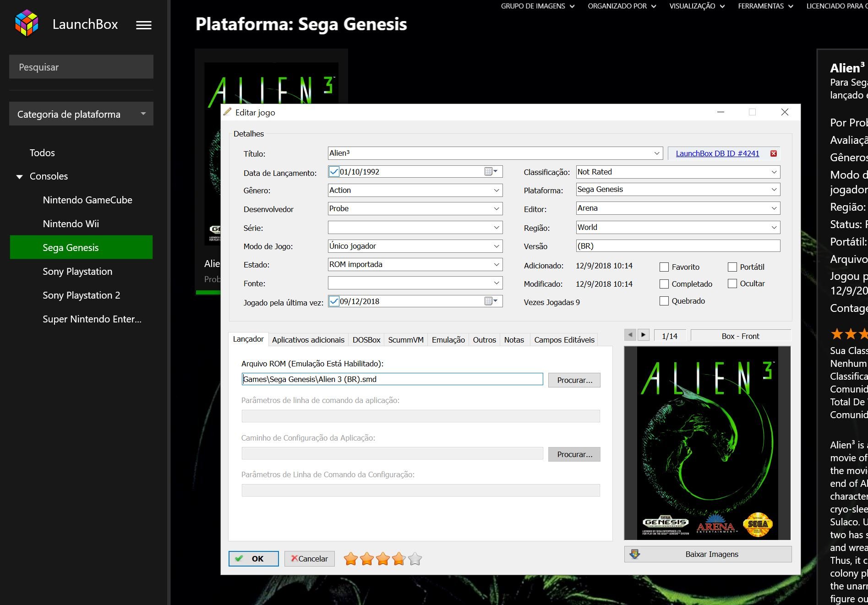Open the Outros tab
868x605 pixels.
485,340
